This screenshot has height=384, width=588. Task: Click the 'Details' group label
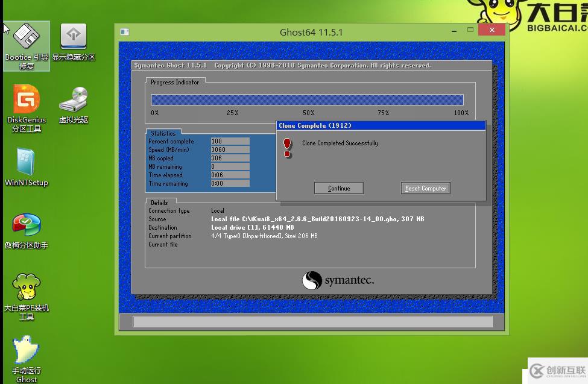pyautogui.click(x=159, y=203)
